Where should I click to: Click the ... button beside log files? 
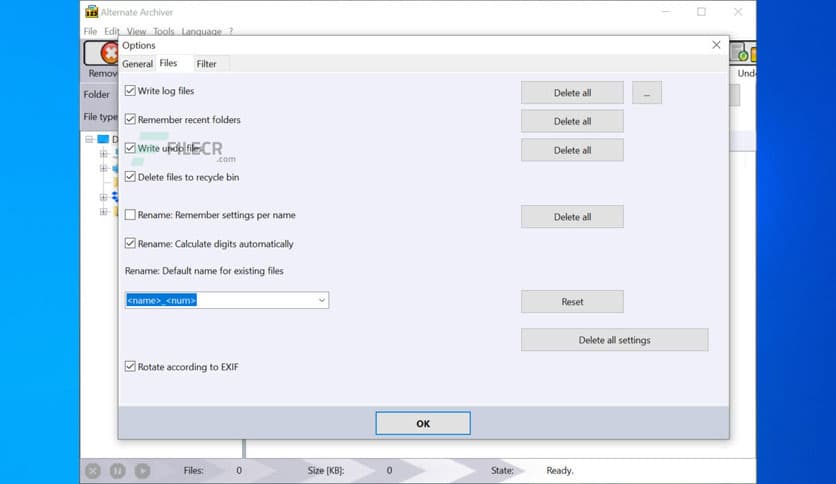pos(647,93)
